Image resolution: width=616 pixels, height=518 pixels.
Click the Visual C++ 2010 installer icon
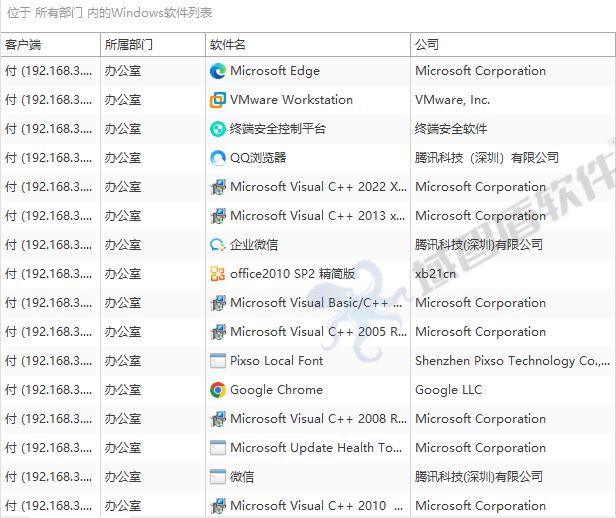(218, 506)
